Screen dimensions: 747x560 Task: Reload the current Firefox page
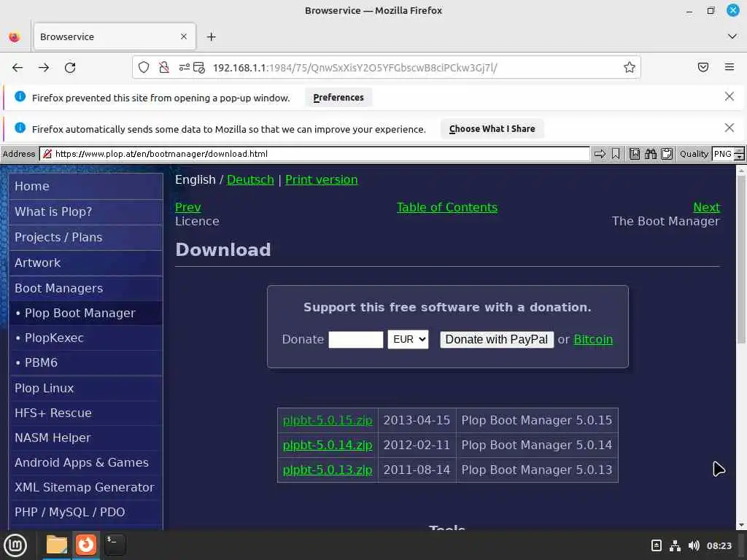70,68
